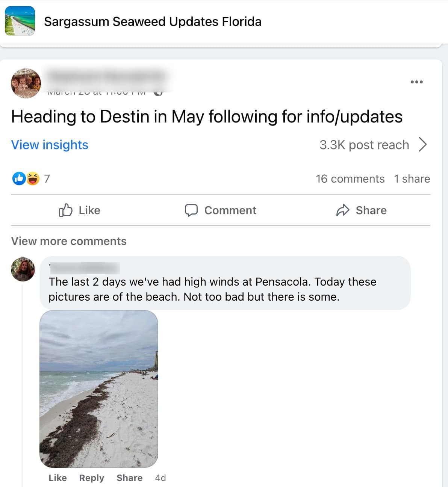Share the Pensacola comment

click(129, 478)
